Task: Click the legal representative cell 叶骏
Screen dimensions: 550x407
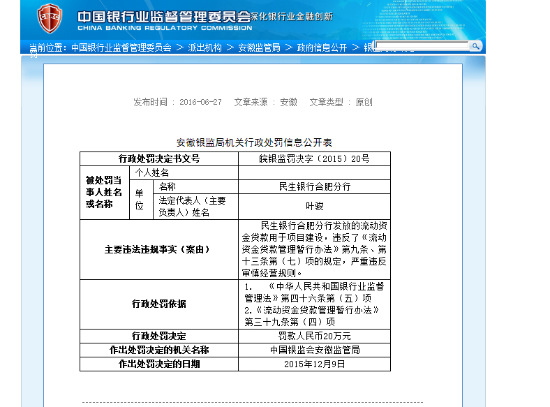Action: (314, 206)
